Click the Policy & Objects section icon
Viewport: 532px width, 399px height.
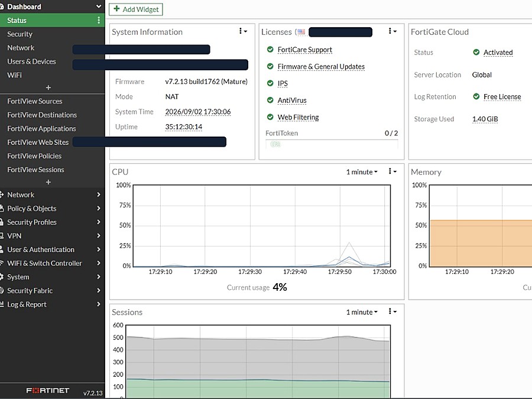coord(2,208)
